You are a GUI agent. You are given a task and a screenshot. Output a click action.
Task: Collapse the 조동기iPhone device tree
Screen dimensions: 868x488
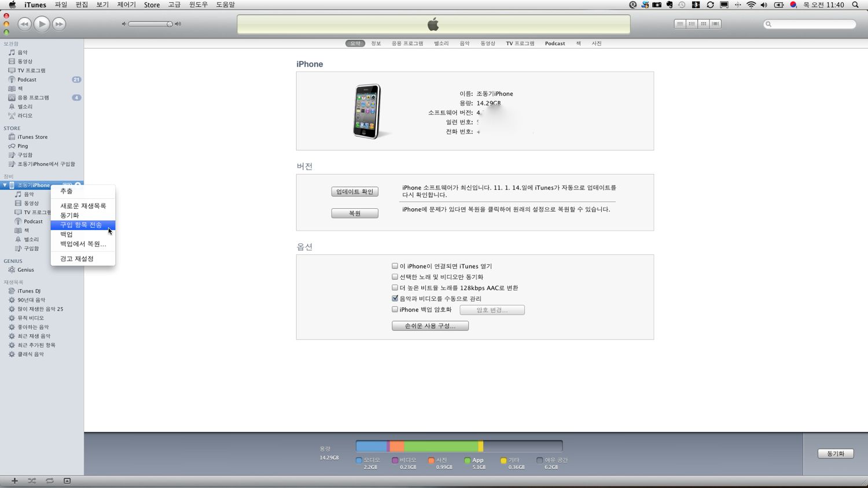click(x=5, y=185)
